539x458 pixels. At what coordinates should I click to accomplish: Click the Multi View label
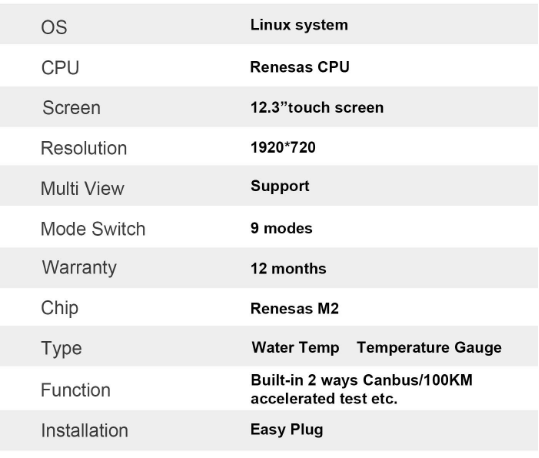(x=82, y=188)
